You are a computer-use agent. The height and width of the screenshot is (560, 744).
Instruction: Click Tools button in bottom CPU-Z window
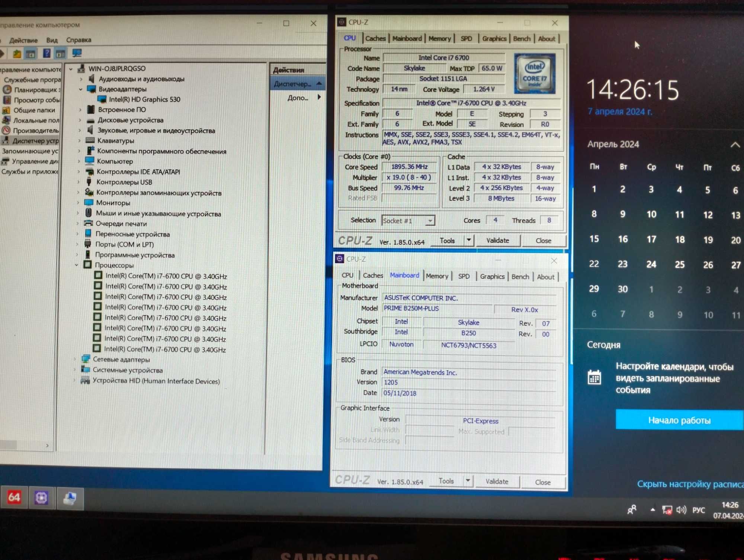(446, 481)
